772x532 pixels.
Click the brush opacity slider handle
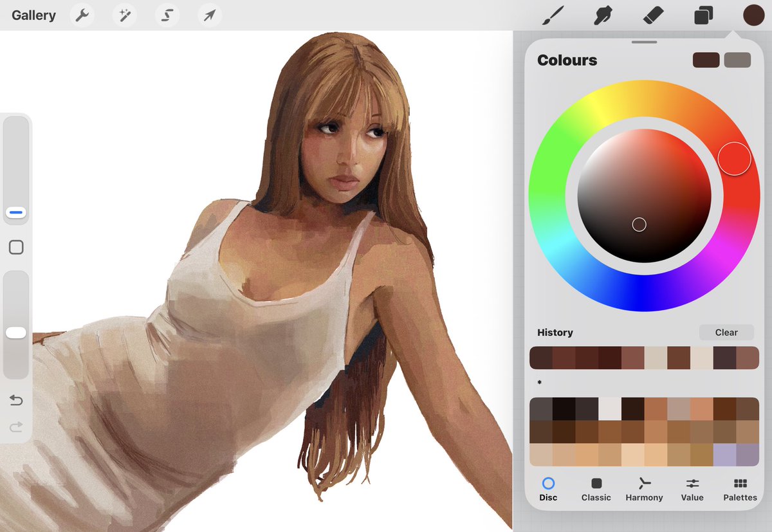tap(16, 333)
